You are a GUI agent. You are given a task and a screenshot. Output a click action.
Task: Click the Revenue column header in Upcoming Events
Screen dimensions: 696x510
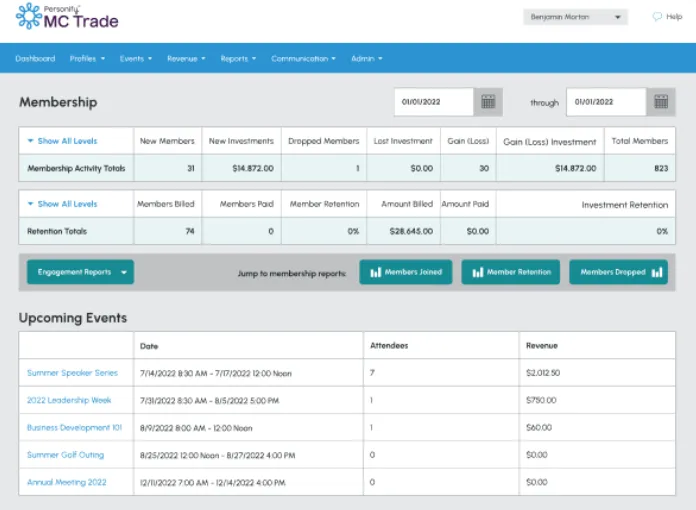tap(542, 345)
